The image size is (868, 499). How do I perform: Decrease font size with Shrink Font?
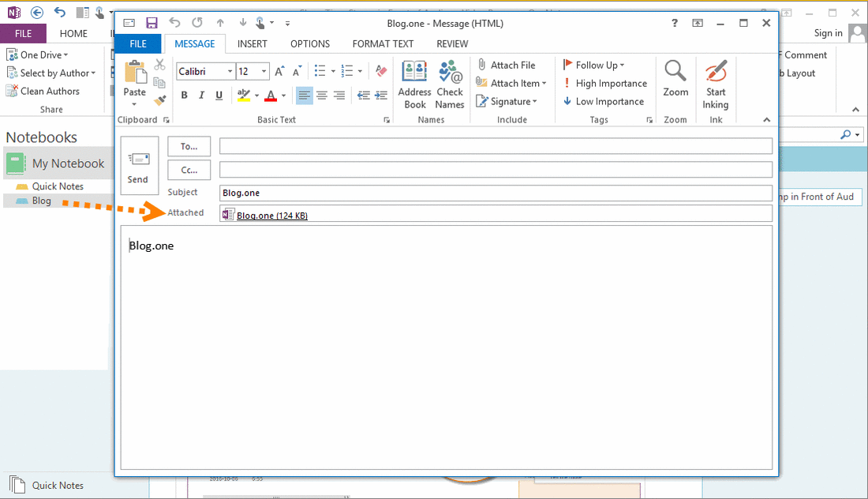(297, 71)
